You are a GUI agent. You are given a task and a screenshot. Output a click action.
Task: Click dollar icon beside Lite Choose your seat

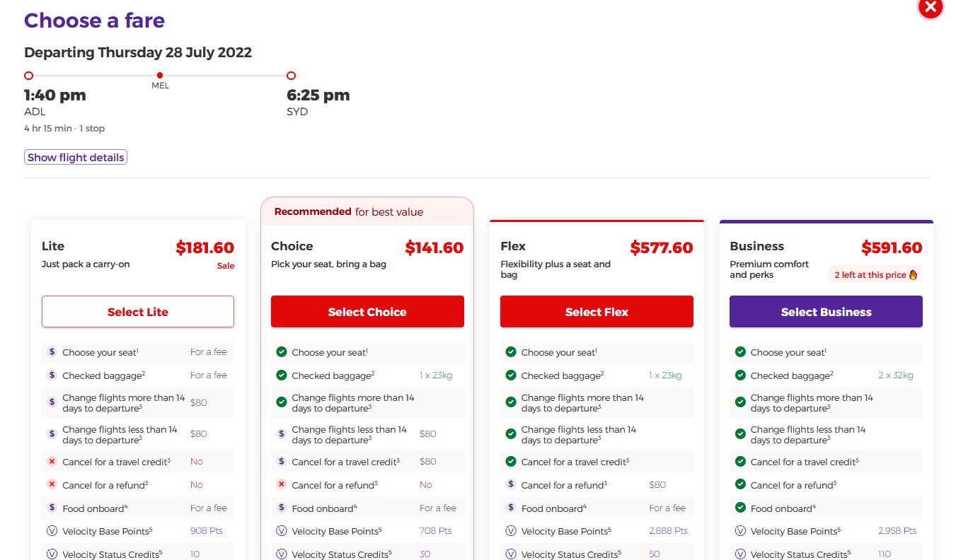point(52,352)
